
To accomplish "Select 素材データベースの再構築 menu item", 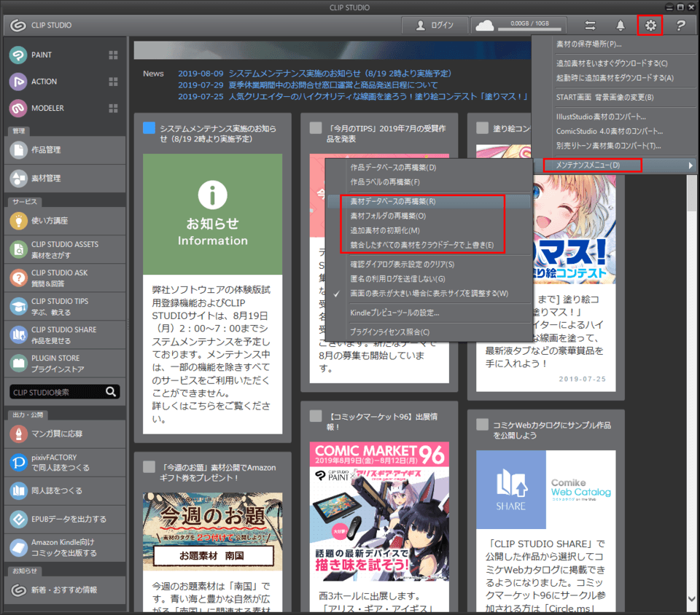I will pos(392,201).
